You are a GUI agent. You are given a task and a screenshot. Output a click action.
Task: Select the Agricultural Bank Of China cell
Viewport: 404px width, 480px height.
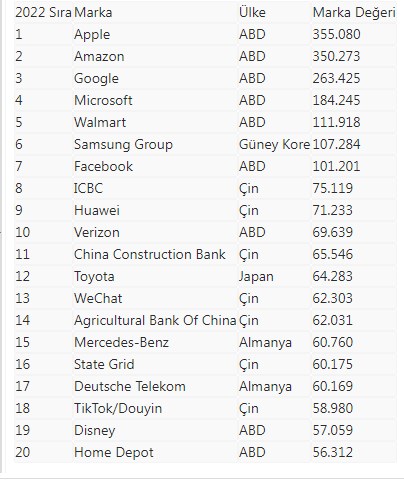tap(155, 320)
